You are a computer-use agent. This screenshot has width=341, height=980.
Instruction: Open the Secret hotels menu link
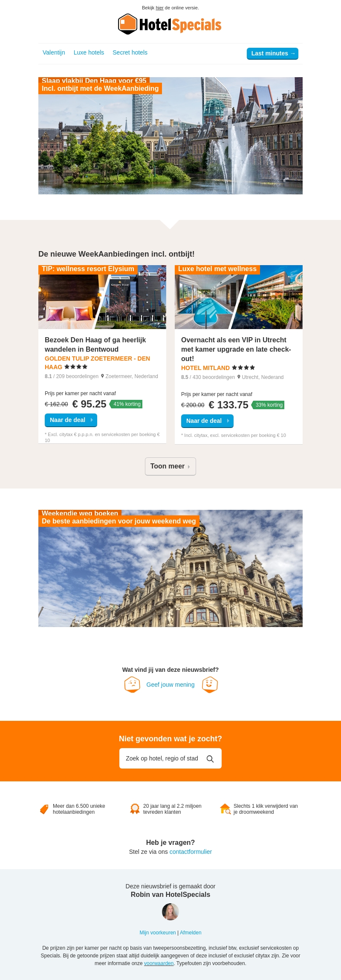130,52
